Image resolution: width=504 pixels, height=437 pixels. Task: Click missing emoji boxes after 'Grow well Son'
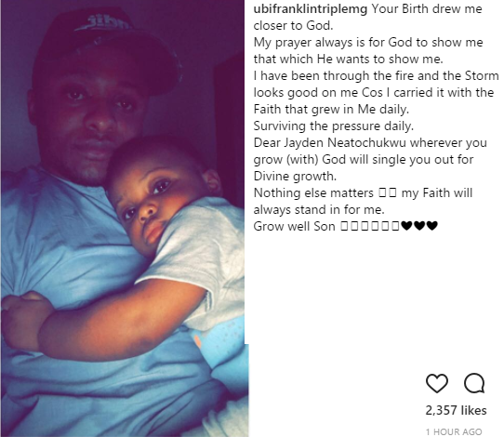click(370, 226)
